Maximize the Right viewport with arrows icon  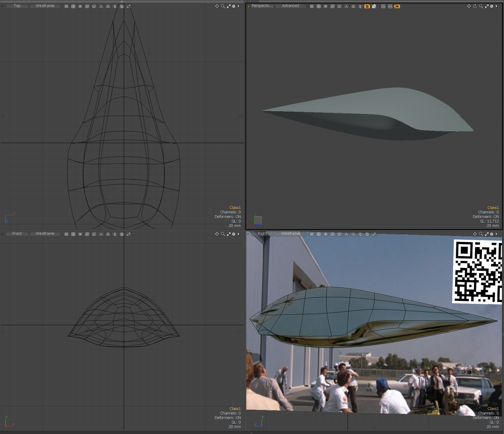487,234
